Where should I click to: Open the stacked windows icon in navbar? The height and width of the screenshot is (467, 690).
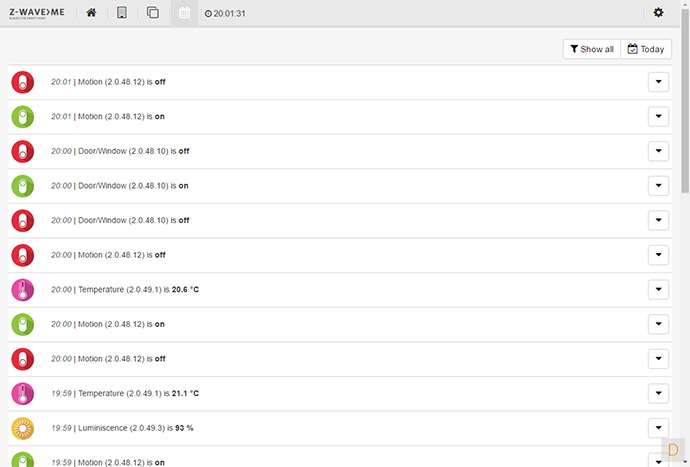(153, 13)
